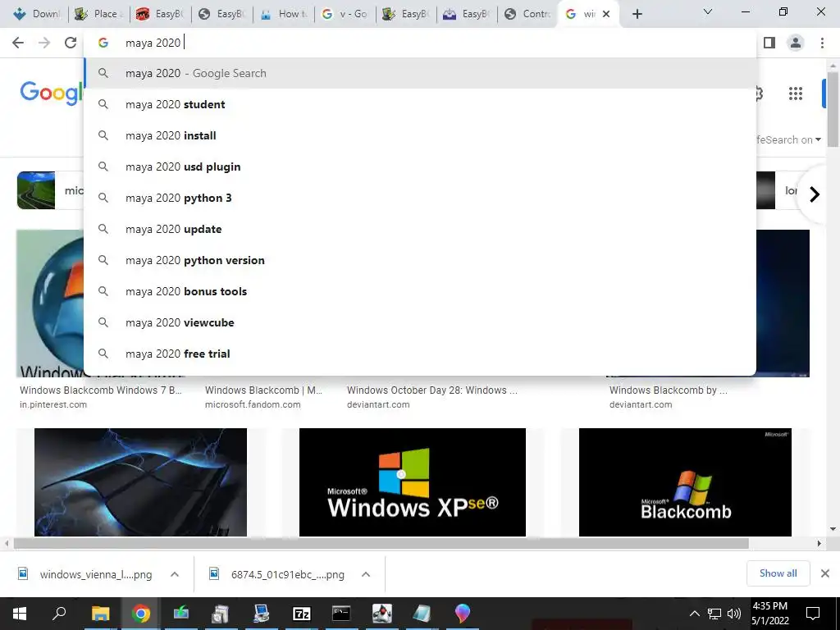Switch to the 'Contr' tab

click(527, 14)
